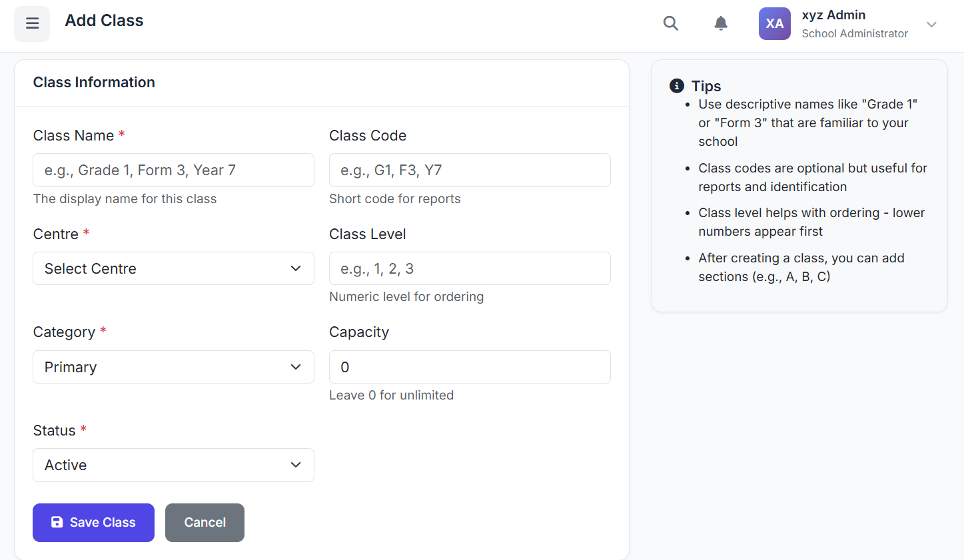Image resolution: width=964 pixels, height=560 pixels.
Task: Open the Category dropdown showing Primary
Action: coord(173,367)
